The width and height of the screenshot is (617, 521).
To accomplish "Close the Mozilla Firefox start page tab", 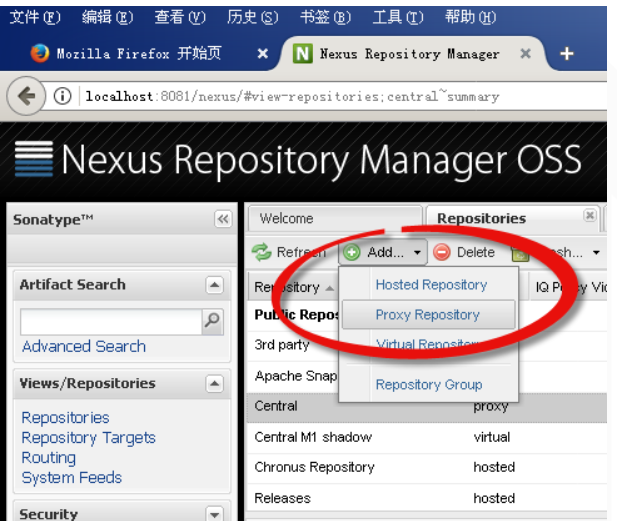I will (x=262, y=54).
